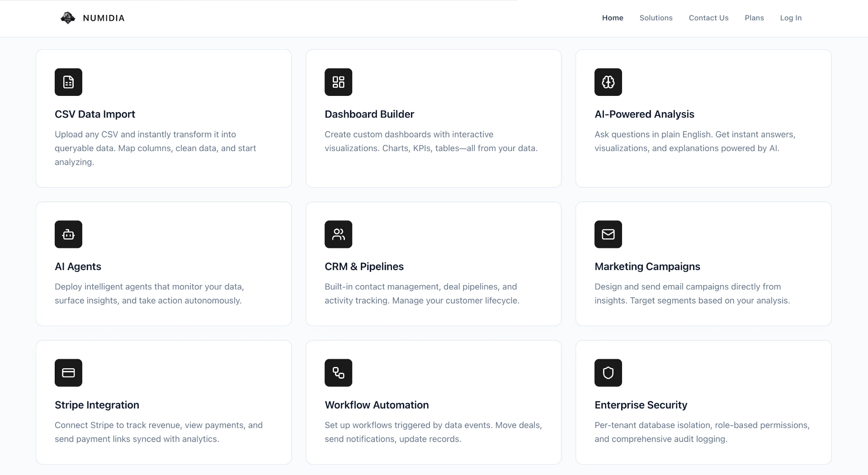Click the CSV Data Import file icon
This screenshot has height=475, width=868.
click(68, 82)
